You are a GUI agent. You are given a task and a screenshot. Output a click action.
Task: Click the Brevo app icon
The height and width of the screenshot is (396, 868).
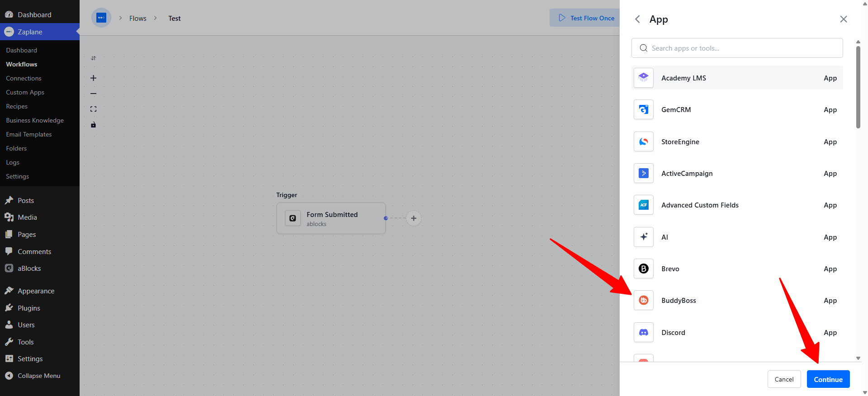pos(644,269)
